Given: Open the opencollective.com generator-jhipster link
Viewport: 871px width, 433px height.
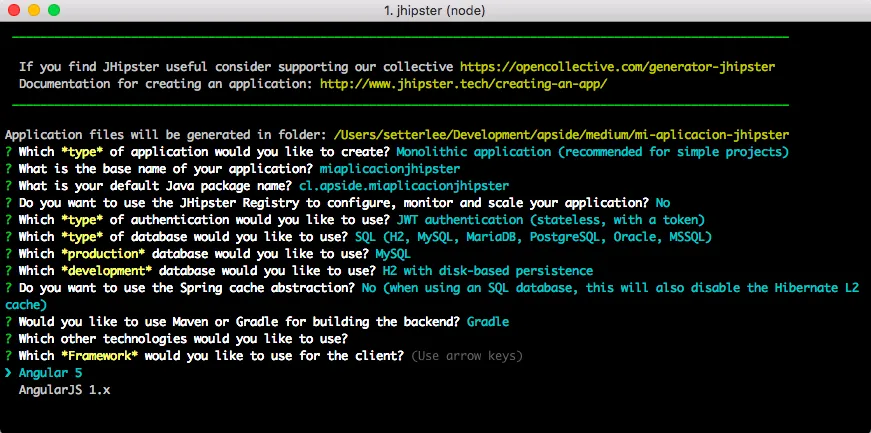Looking at the screenshot, I should point(618,67).
